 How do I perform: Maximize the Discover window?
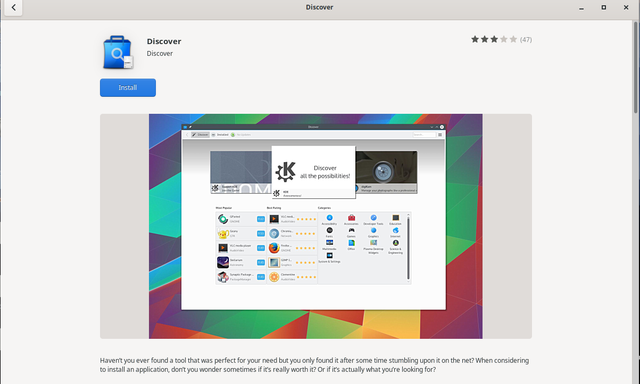click(x=604, y=7)
